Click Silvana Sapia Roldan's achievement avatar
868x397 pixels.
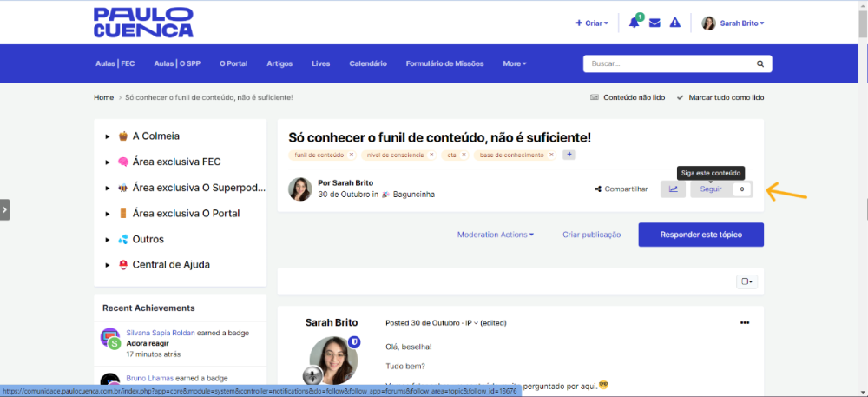coord(110,338)
